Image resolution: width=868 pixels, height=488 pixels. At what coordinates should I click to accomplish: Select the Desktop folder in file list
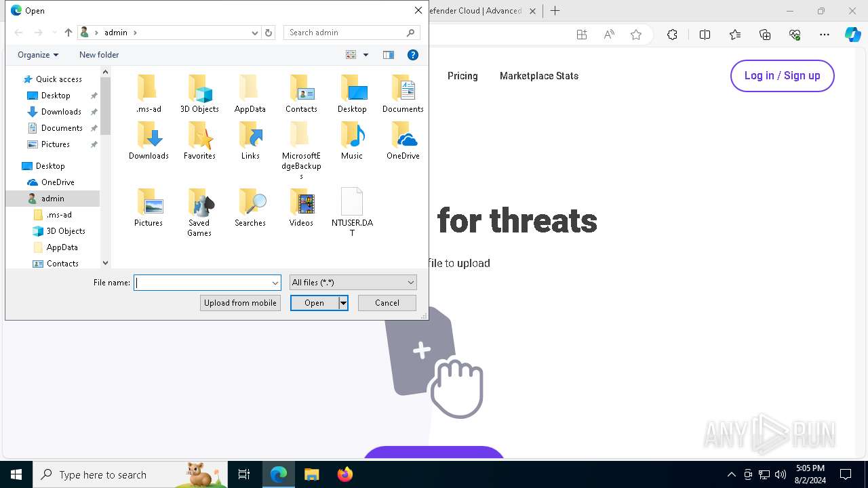(352, 94)
